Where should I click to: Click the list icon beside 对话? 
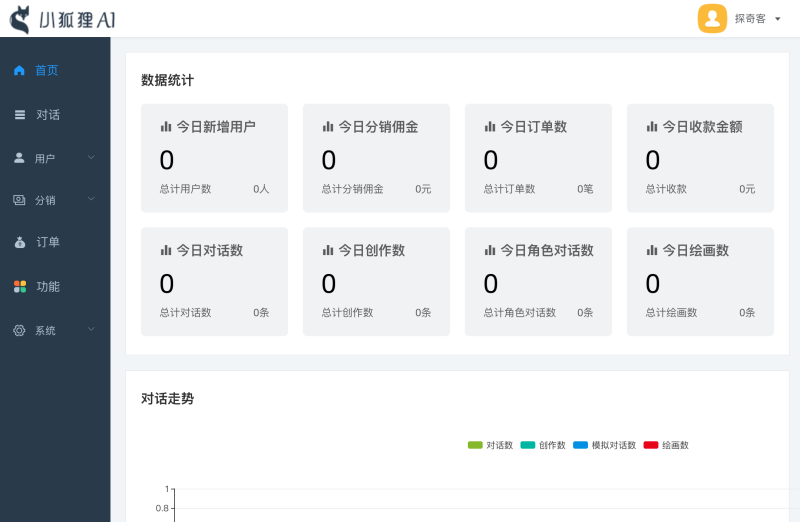[x=20, y=115]
